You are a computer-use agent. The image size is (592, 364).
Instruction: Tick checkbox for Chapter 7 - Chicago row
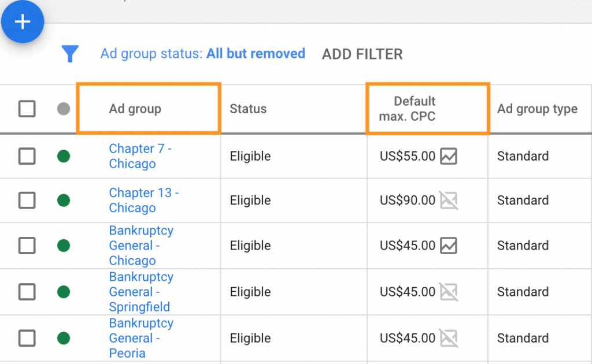(x=27, y=156)
